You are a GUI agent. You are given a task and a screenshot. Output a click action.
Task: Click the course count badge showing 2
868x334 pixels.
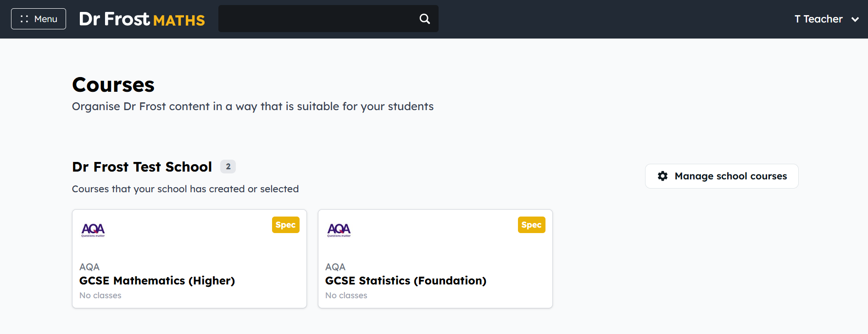(228, 167)
